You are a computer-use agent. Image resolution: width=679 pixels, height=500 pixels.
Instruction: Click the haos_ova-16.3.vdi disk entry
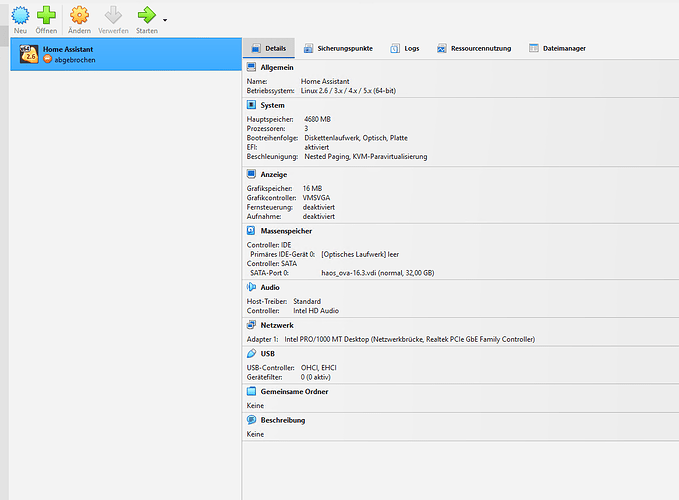click(x=378, y=273)
